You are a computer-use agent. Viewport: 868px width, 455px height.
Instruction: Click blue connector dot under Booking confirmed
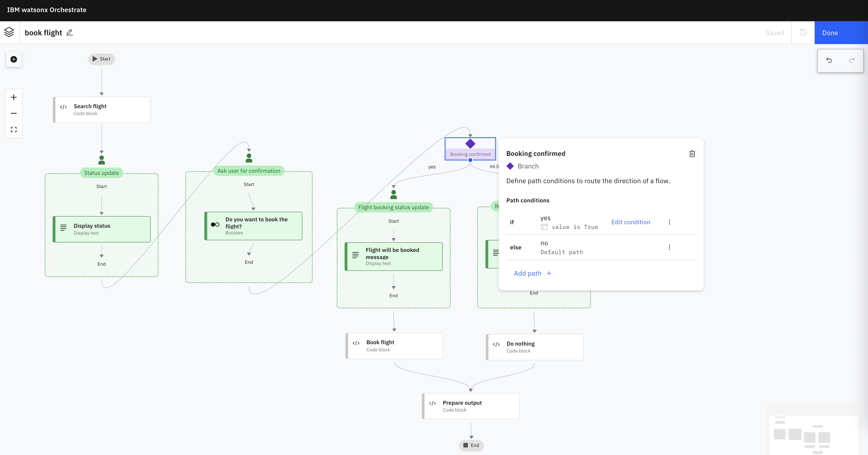(x=470, y=160)
